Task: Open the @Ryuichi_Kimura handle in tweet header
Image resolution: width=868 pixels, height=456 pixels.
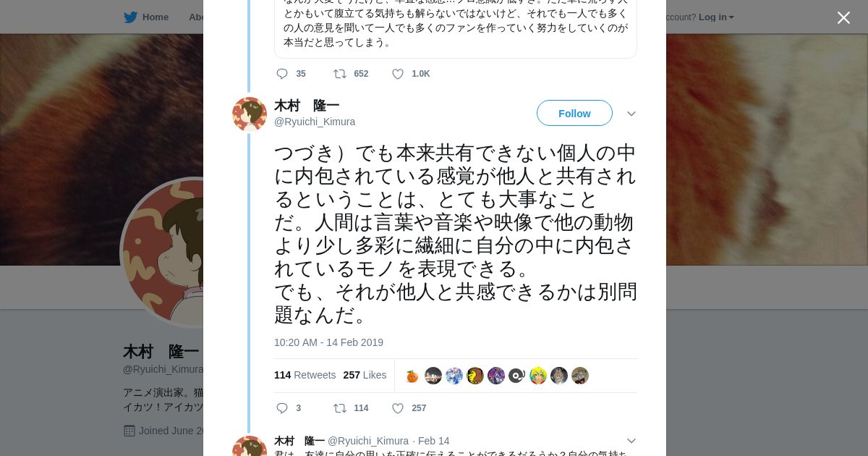Action: click(x=315, y=122)
